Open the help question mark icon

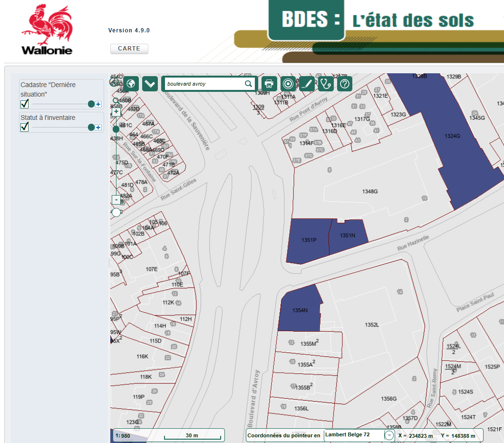coord(345,84)
